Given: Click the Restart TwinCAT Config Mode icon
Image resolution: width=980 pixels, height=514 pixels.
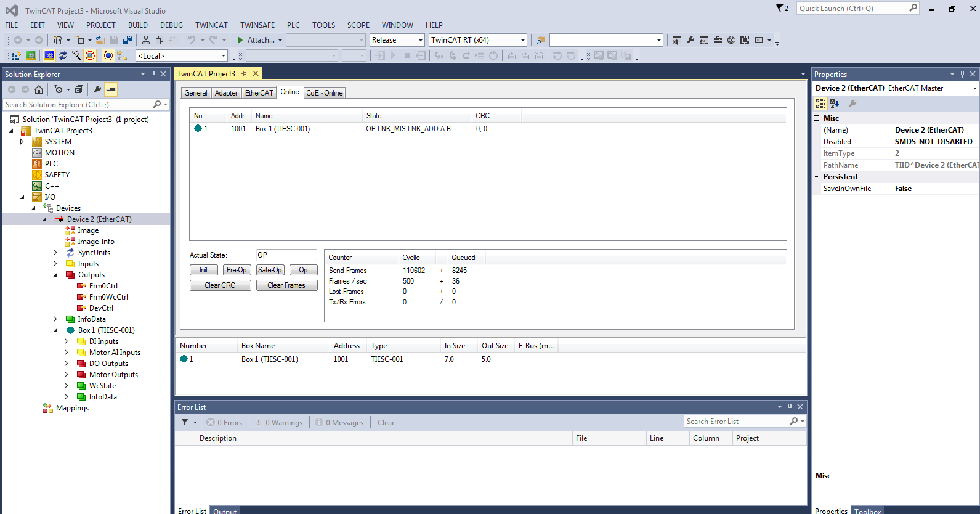Looking at the screenshot, I should coord(49,55).
